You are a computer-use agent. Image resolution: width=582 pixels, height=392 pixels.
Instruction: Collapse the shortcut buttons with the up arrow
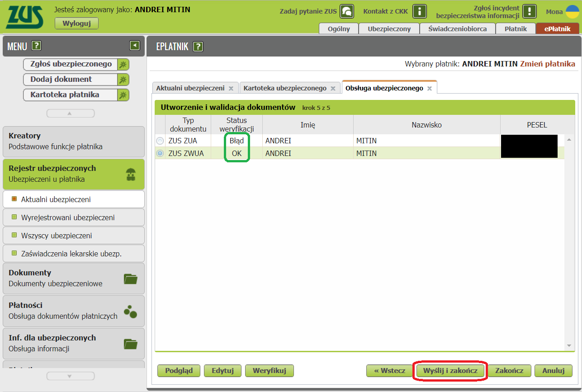coord(70,113)
